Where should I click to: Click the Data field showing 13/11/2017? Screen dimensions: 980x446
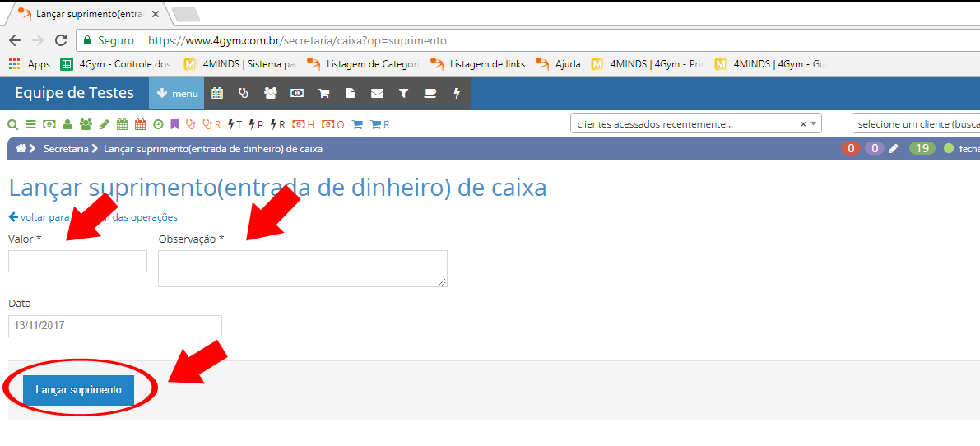coord(114,326)
